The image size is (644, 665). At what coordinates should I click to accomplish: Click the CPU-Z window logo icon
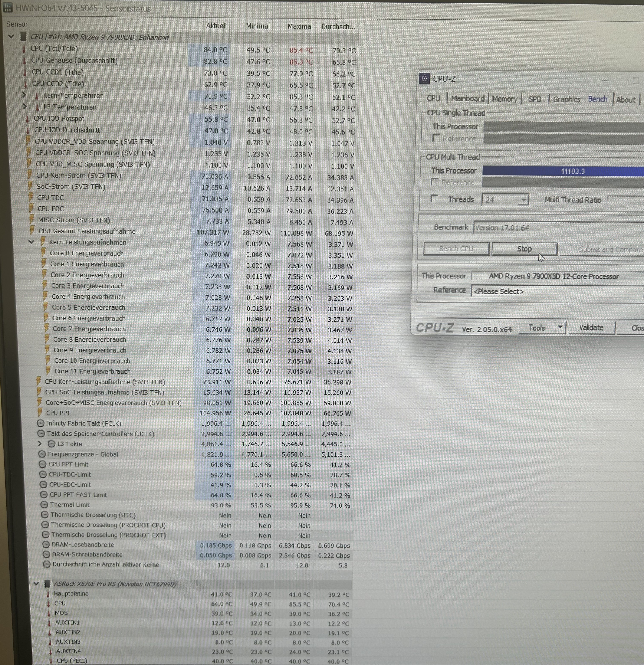[424, 78]
